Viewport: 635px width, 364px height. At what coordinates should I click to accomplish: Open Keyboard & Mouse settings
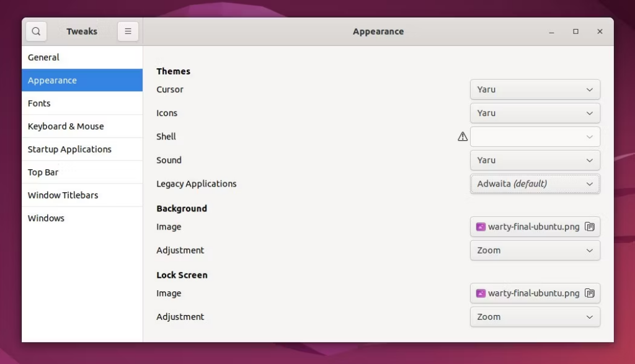[82, 127]
